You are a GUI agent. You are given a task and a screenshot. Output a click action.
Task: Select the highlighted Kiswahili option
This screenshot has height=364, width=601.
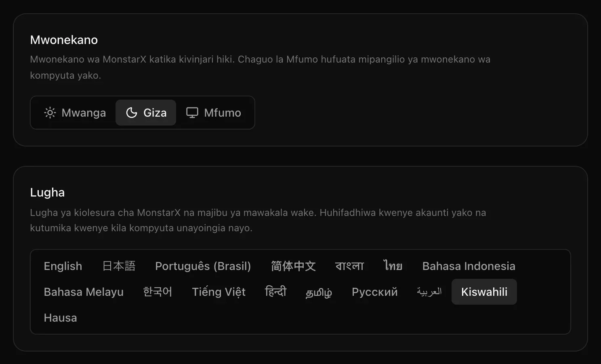(484, 292)
